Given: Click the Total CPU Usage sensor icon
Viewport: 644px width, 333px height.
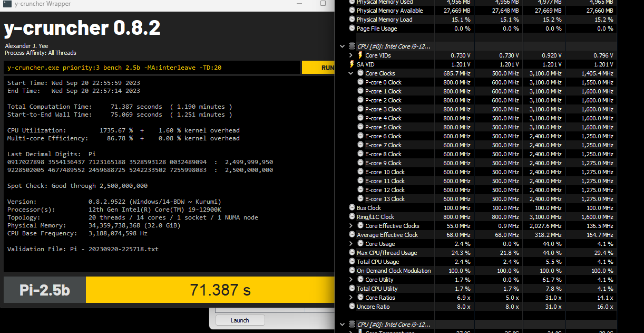Looking at the screenshot, I should (x=352, y=262).
